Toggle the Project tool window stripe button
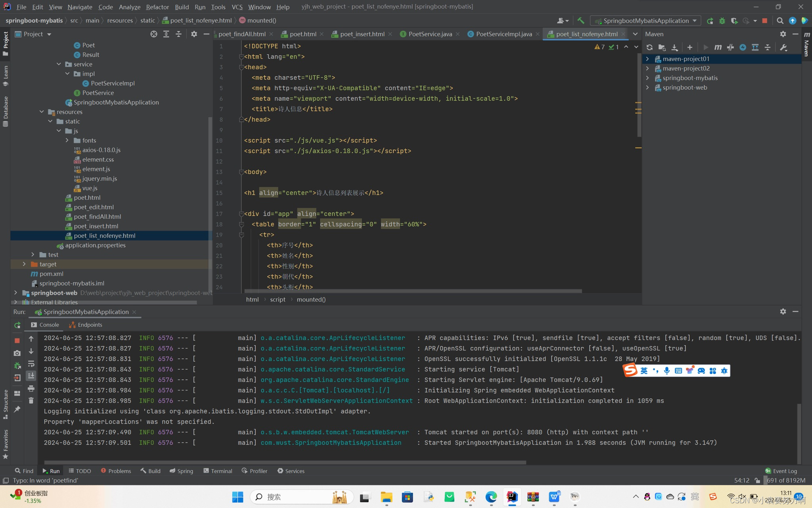Viewport: 812px width, 508px height. [x=5, y=43]
